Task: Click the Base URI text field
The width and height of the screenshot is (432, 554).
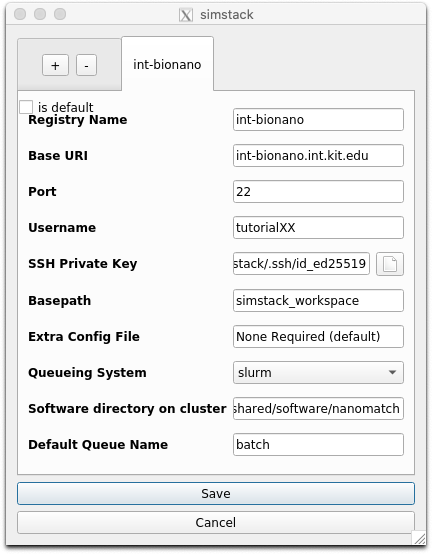Action: [318, 155]
